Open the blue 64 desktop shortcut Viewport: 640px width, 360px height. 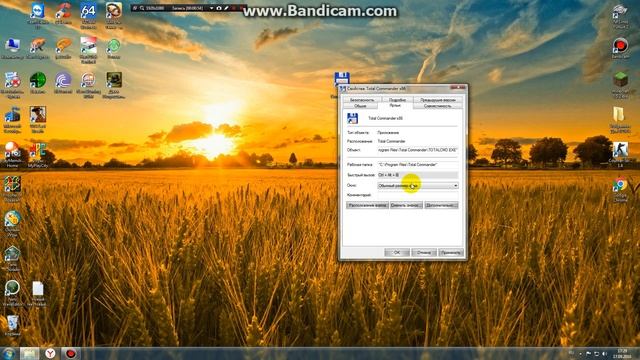[x=88, y=11]
